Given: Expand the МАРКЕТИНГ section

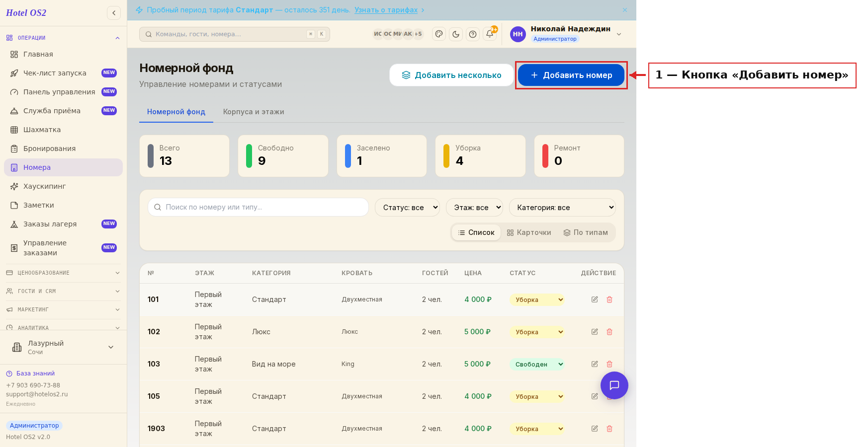Looking at the screenshot, I should (63, 309).
